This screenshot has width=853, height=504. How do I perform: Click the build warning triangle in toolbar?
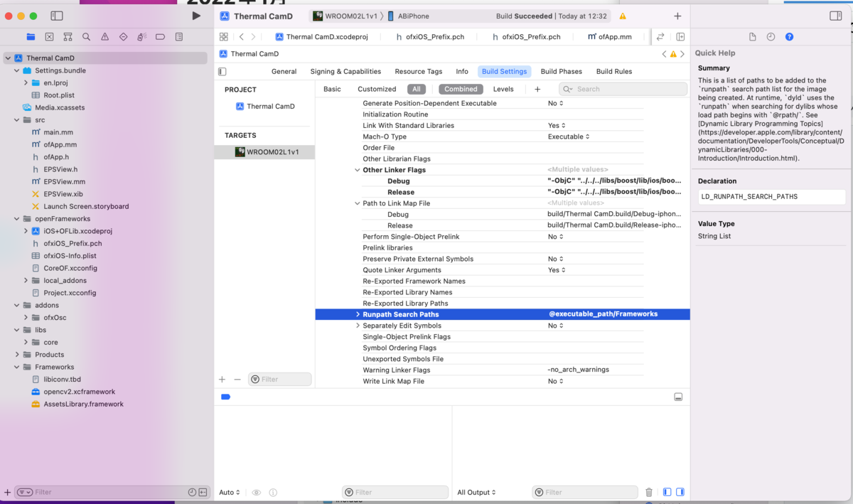[x=623, y=16]
